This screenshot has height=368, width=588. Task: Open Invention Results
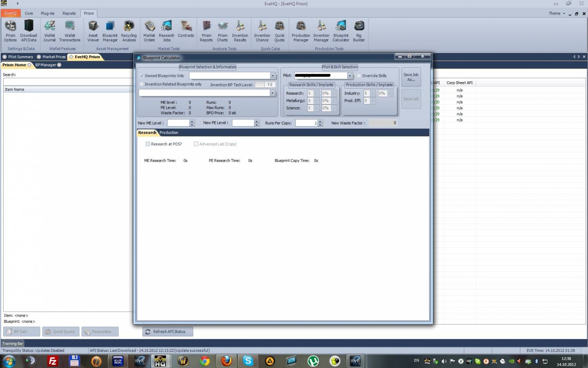click(x=240, y=31)
